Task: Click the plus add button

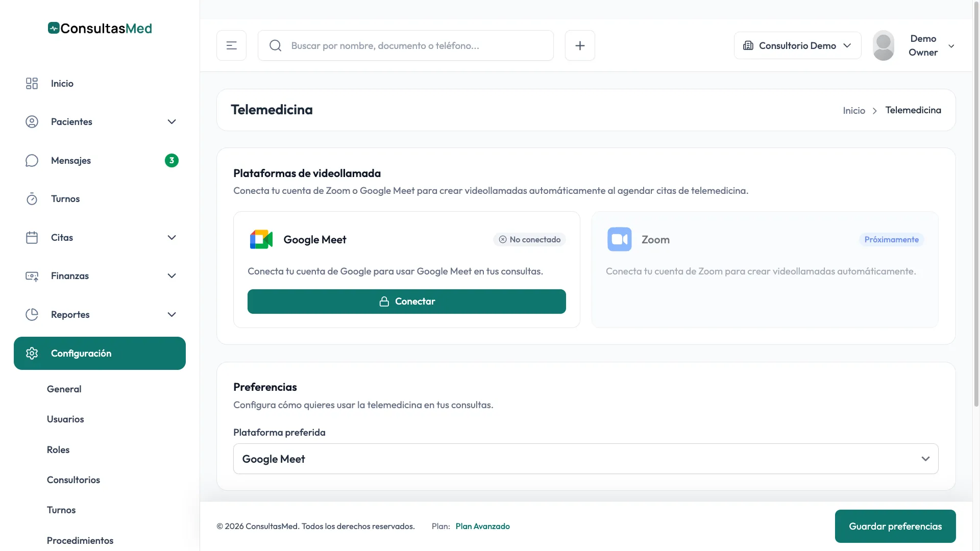Action: click(x=580, y=45)
